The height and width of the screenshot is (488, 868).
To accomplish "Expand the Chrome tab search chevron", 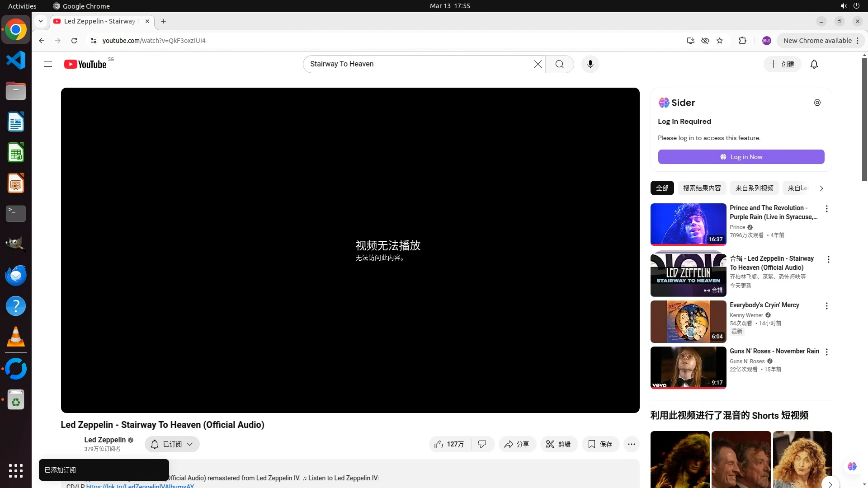I will (x=41, y=21).
